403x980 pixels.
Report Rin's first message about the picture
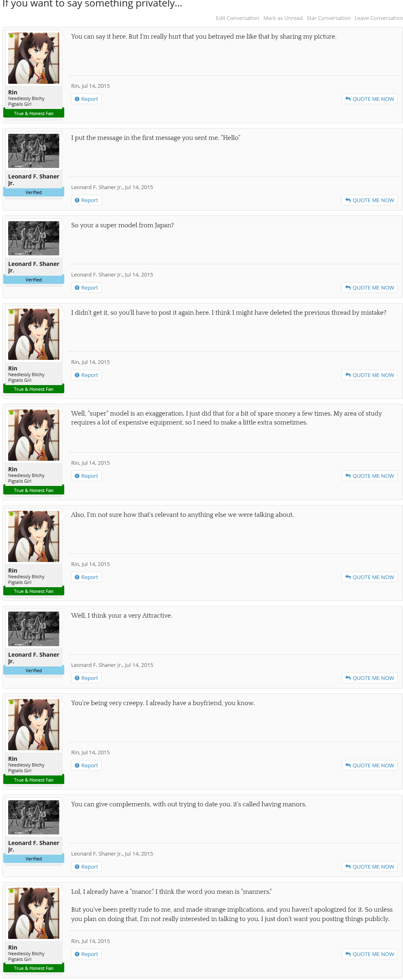(x=86, y=99)
